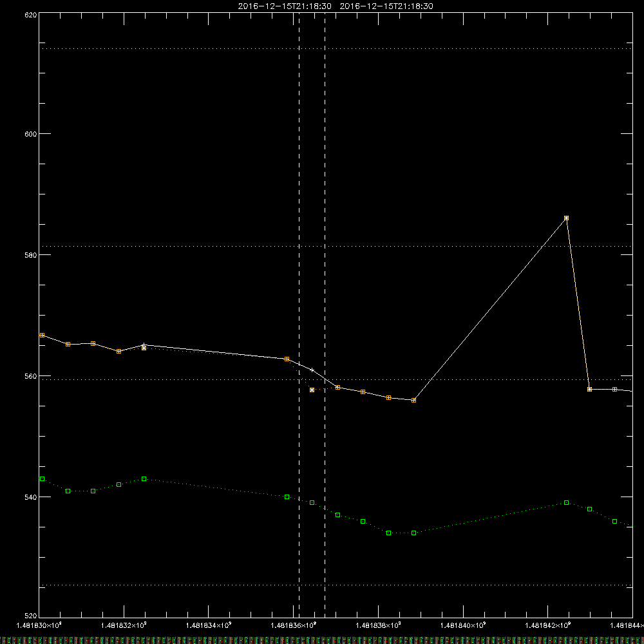Select the y-axis label 560
The width and height of the screenshot is (644, 644).
point(31,376)
